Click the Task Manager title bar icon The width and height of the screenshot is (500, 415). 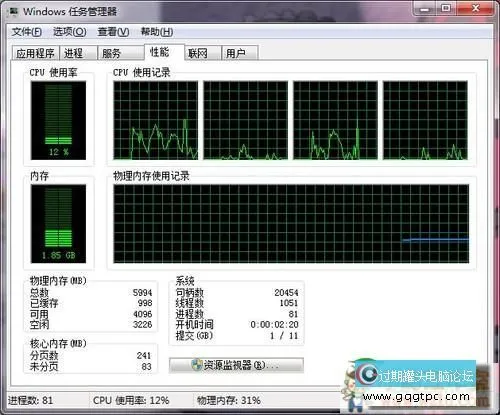[13, 12]
